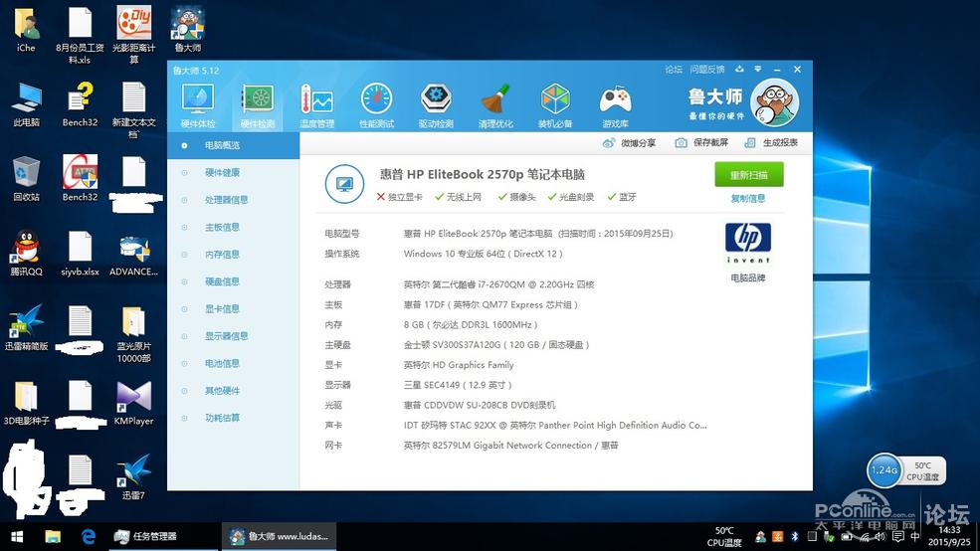This screenshot has height=551, width=980.
Task: Select the 3D电影种子 folder
Action: [x=26, y=403]
